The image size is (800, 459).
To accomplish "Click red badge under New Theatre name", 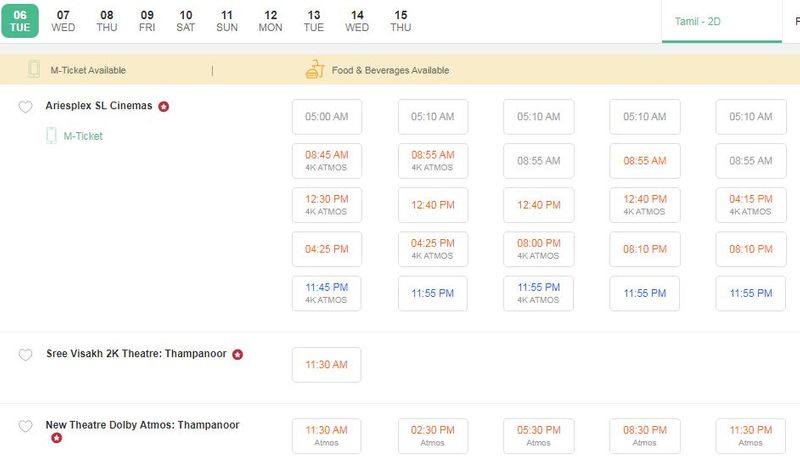I will coord(57,438).
